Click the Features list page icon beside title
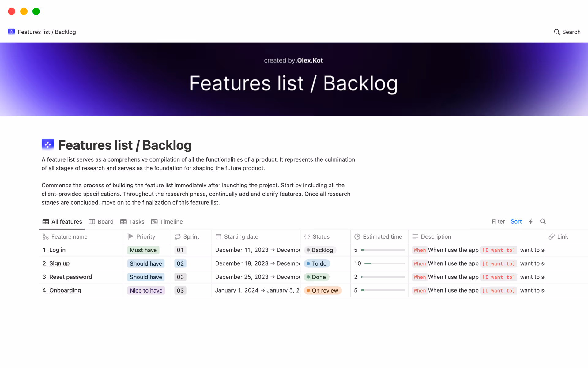 (48, 144)
